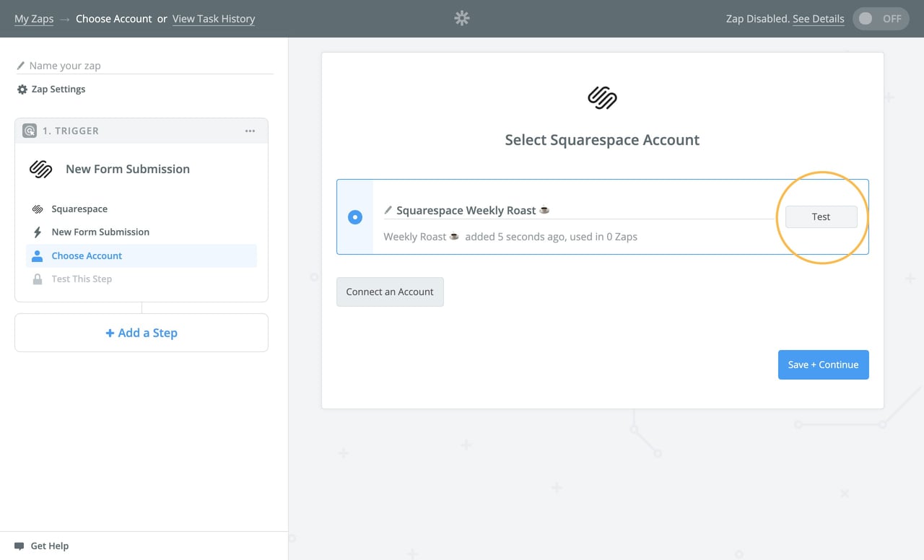Screen dimensions: 924x560
Task: Open the Get Help chat bubble icon
Action: click(x=21, y=546)
